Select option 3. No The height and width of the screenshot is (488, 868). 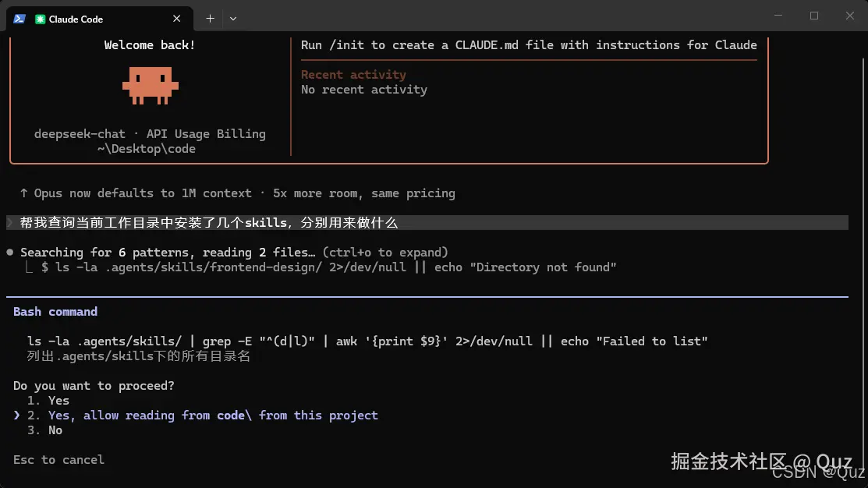[x=44, y=430]
